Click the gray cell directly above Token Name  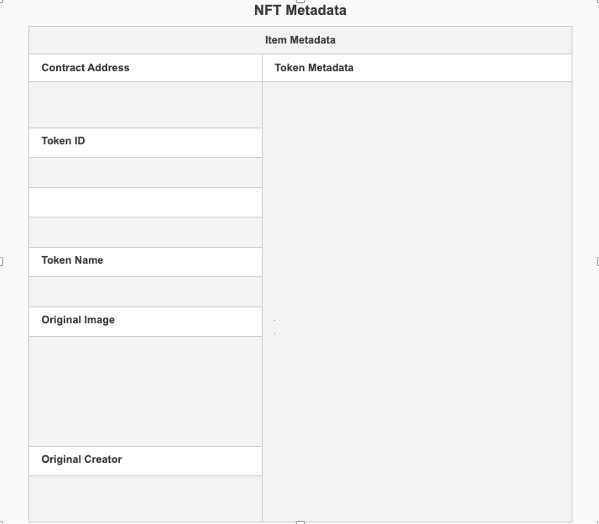click(146, 232)
